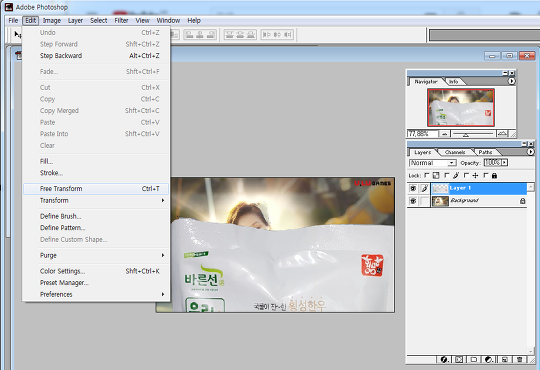Select the Background layer thumbnail
This screenshot has height=370, width=540.
[440, 201]
